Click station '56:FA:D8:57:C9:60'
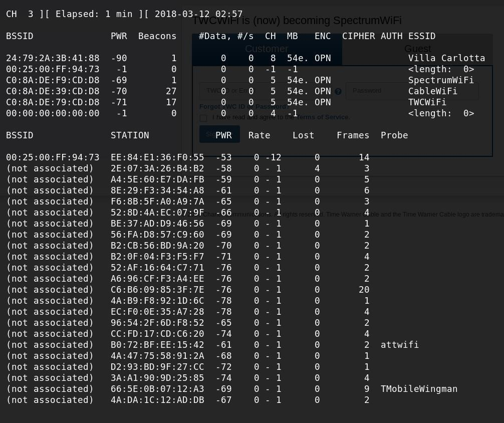The height and width of the screenshot is (423, 504). point(157,235)
